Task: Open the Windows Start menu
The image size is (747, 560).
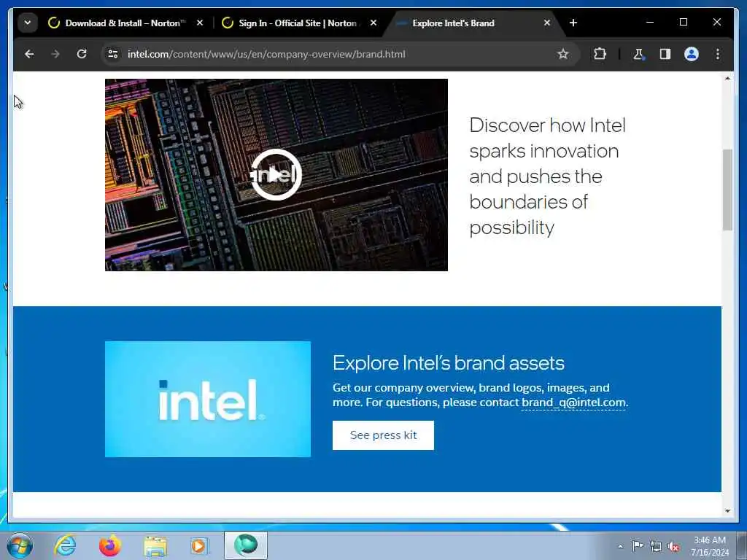Action: coord(19,545)
